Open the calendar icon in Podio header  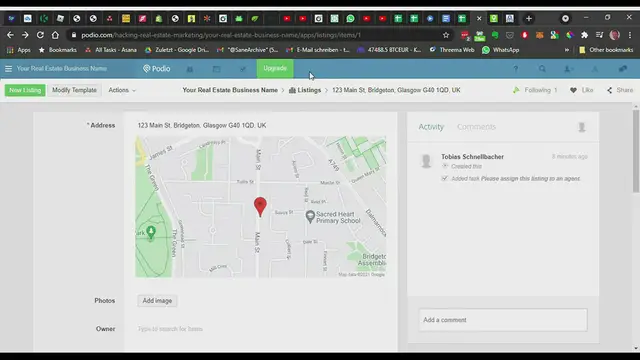(x=216, y=69)
